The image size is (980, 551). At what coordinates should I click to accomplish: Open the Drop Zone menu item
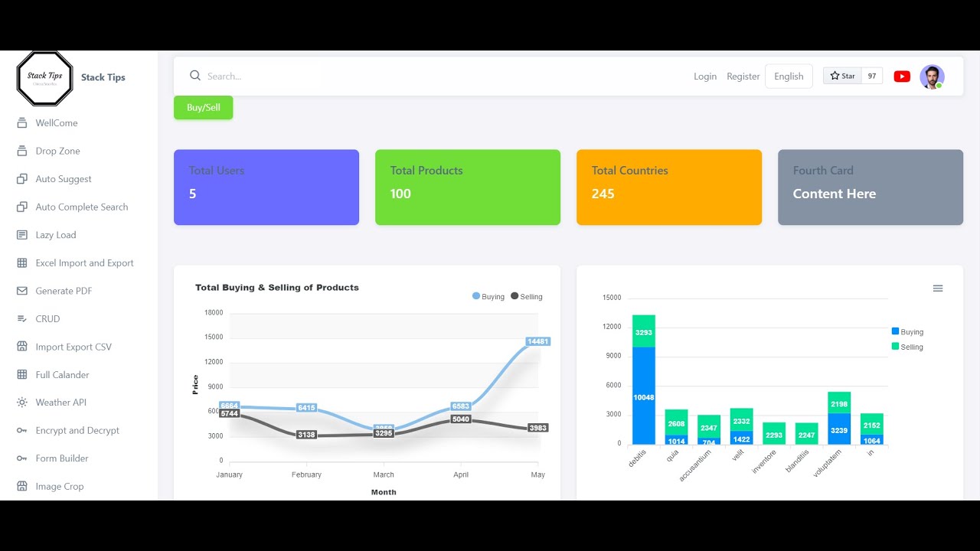[x=57, y=151]
